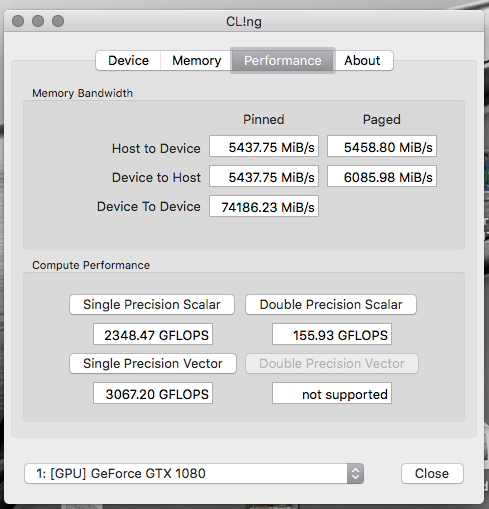Click the Device To Device bandwidth field
Image resolution: width=489 pixels, height=509 pixels.
[x=264, y=206]
